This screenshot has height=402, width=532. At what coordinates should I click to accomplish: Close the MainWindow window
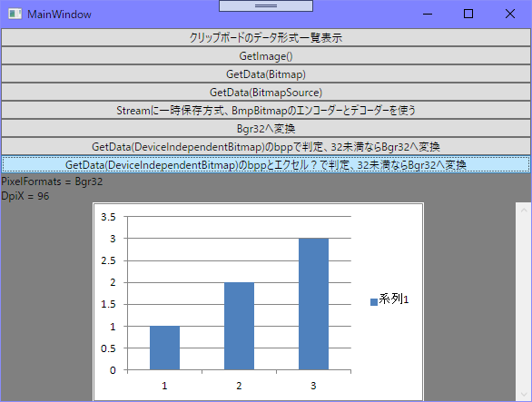click(510, 14)
